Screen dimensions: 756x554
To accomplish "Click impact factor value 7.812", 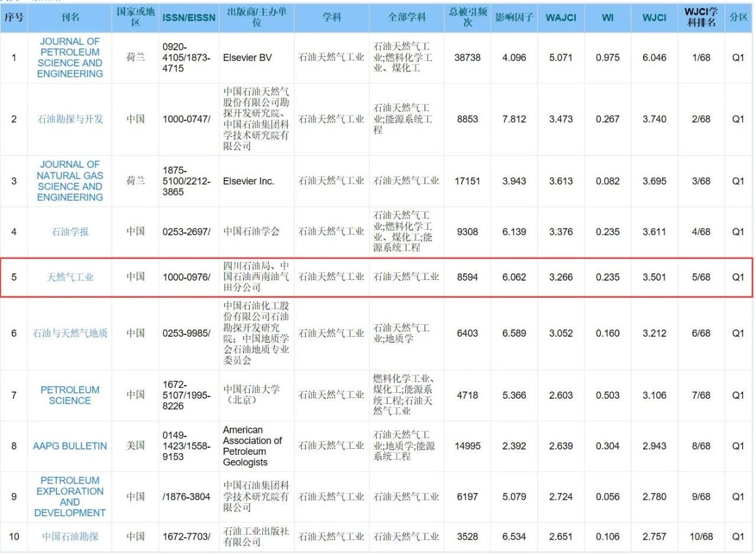I will tap(514, 119).
